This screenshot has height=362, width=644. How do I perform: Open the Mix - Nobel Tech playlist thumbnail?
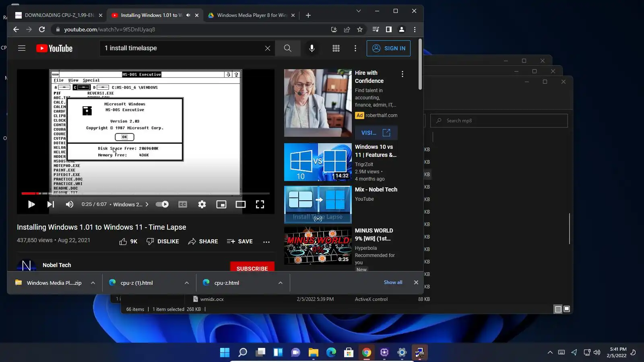(318, 205)
